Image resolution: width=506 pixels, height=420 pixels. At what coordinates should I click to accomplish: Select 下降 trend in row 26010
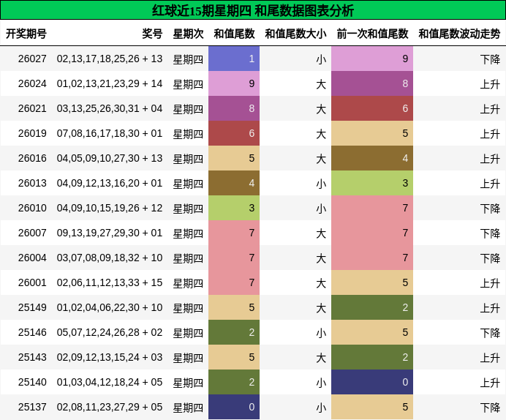tap(490, 209)
